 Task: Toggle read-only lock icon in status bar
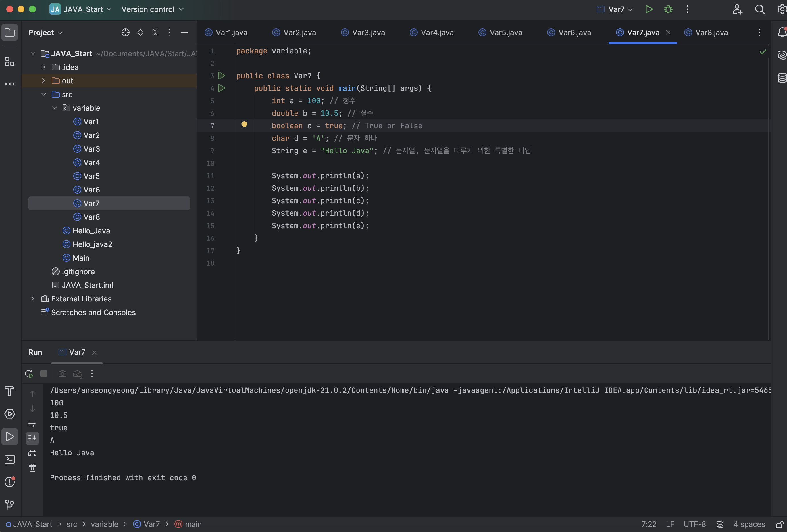780,524
